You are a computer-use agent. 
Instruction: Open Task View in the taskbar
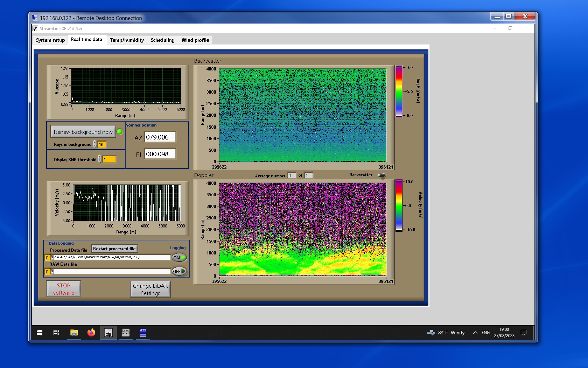coord(56,333)
